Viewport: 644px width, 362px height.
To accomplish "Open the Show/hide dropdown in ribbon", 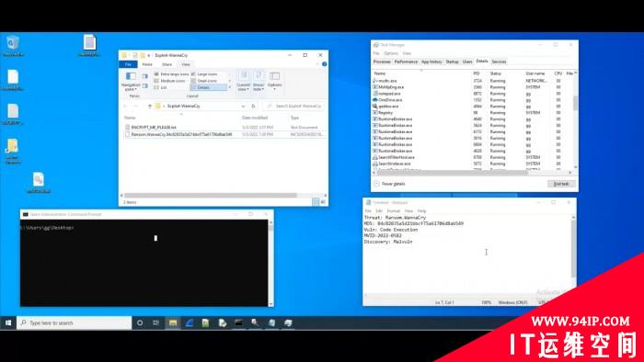I will tap(259, 81).
